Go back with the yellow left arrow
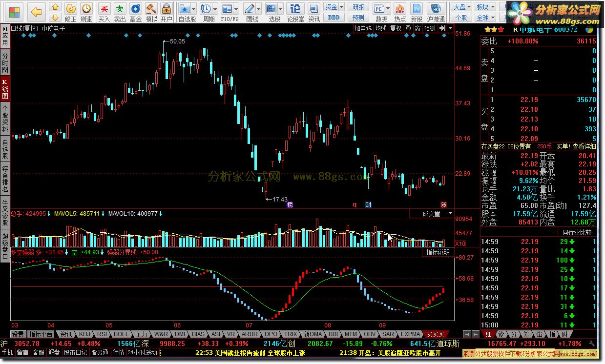This screenshot has width=605, height=364. (x=36, y=12)
